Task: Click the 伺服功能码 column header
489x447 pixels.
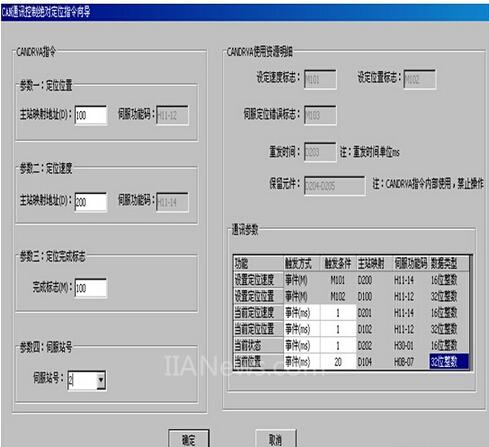Action: point(410,264)
